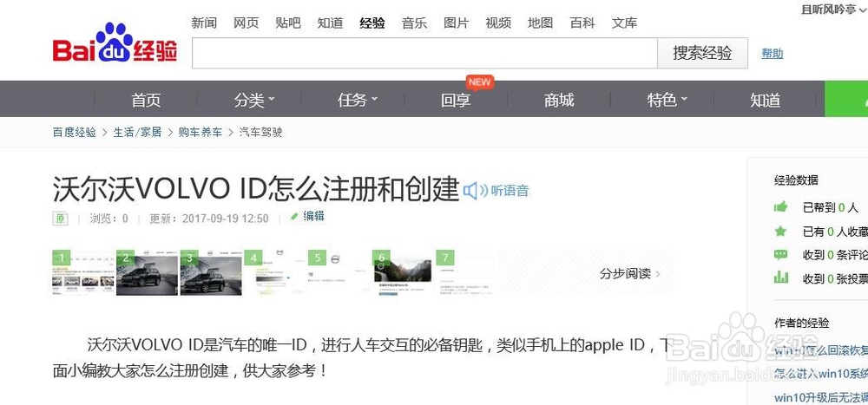868x405 pixels.
Task: Open step 1 thumbnail
Action: click(83, 273)
